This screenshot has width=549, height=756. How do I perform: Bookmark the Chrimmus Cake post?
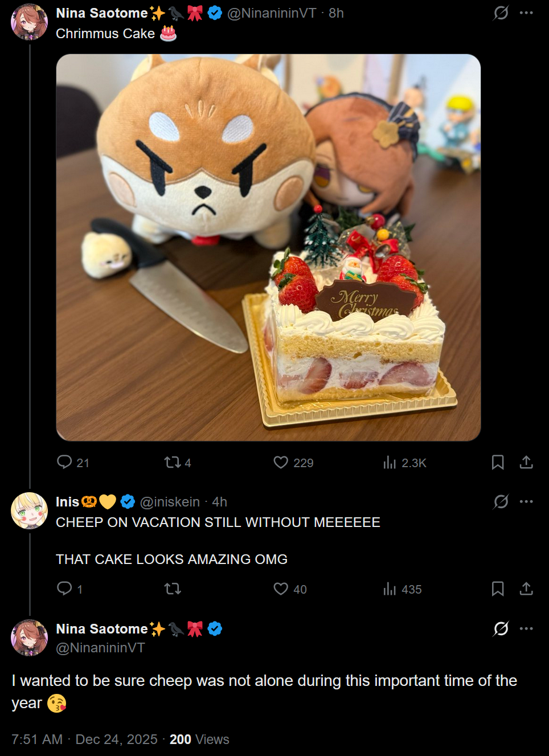(498, 462)
